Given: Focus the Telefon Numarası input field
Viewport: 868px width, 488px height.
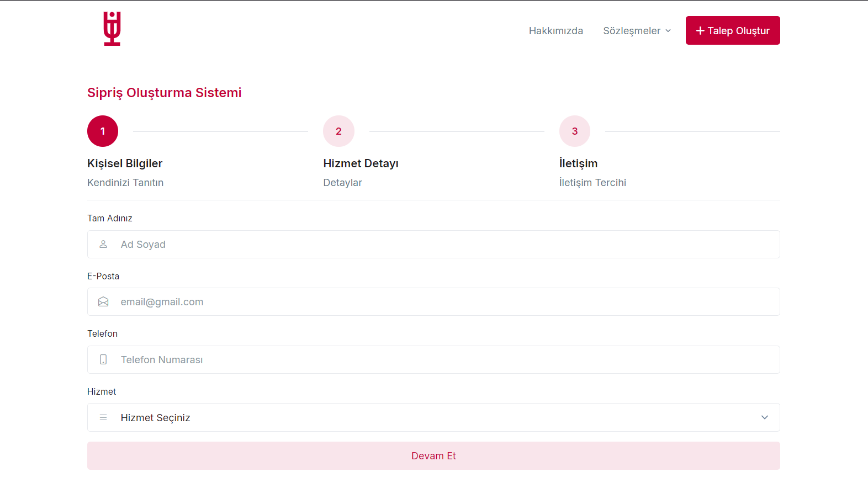Looking at the screenshot, I should [x=442, y=360].
